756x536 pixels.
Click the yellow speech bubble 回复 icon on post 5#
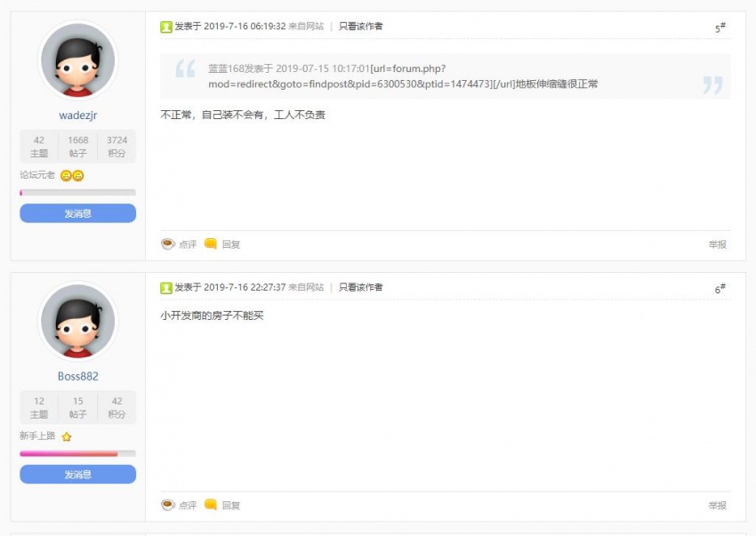pos(210,244)
